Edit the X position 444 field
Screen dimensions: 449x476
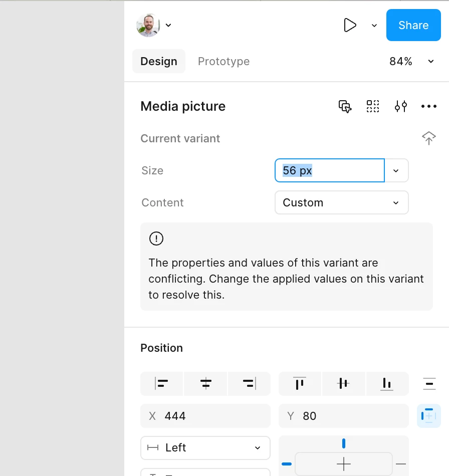[x=205, y=416]
